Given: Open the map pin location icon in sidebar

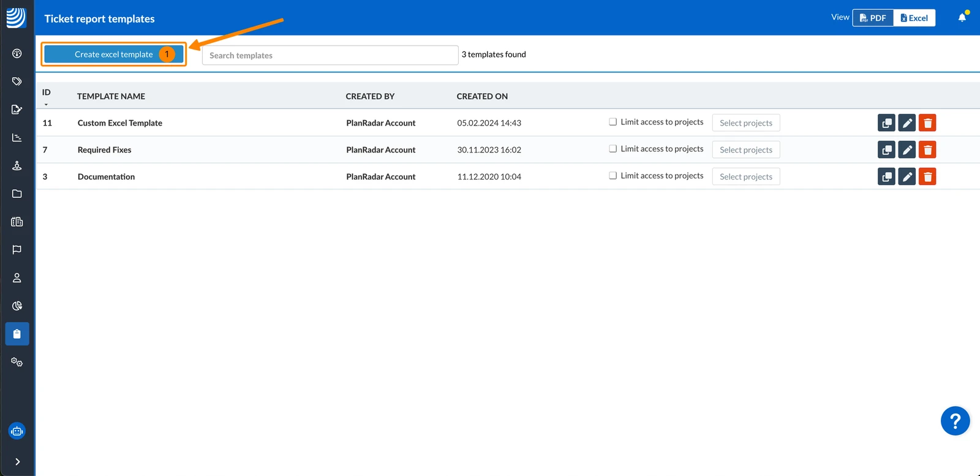Looking at the screenshot, I should 17,165.
